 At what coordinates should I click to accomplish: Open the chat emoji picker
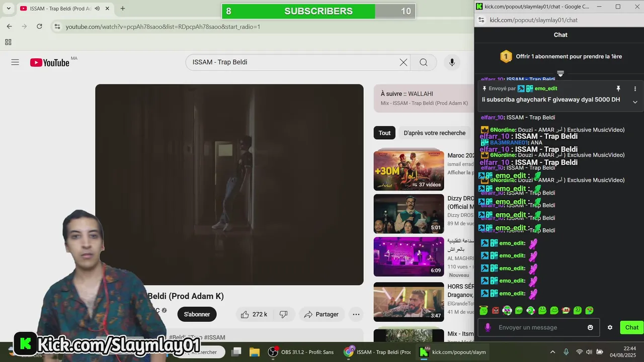tap(590, 327)
